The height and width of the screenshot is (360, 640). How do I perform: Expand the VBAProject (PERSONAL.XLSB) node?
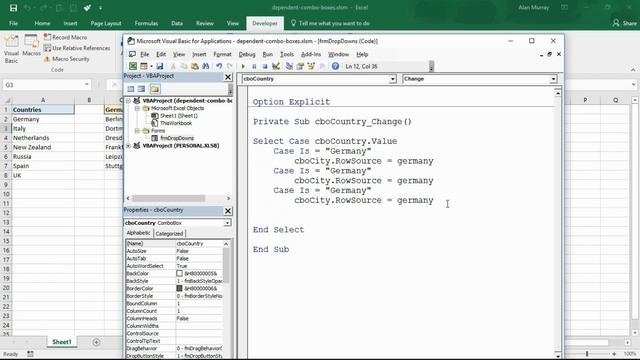pos(128,145)
